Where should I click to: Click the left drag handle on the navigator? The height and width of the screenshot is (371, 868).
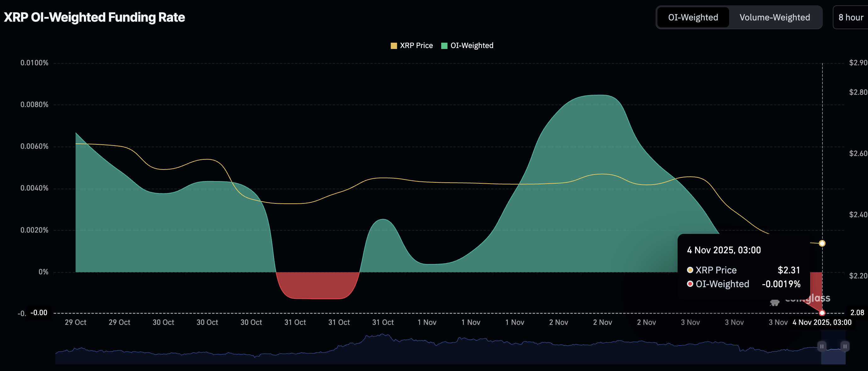pyautogui.click(x=822, y=346)
